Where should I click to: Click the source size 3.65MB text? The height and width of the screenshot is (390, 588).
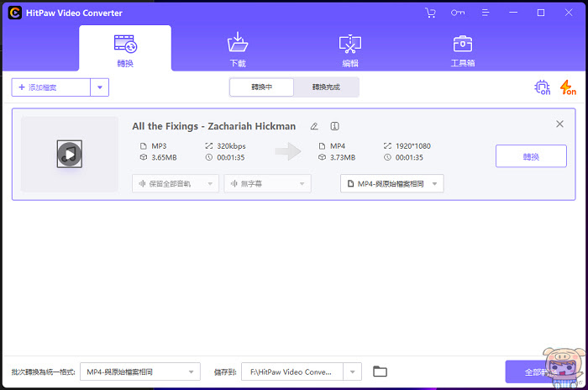164,158
